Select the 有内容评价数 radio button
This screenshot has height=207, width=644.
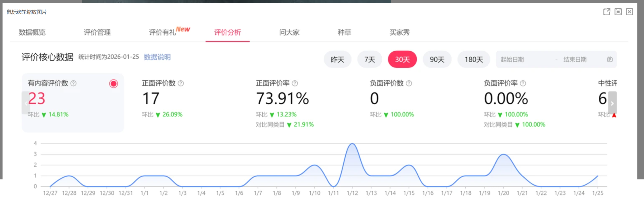113,84
